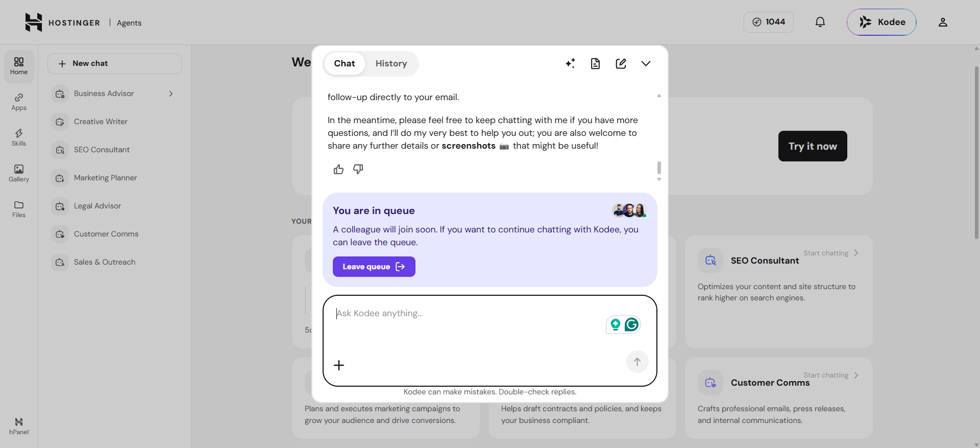Collapse the chat panel with chevron
The height and width of the screenshot is (448, 980).
point(646,63)
